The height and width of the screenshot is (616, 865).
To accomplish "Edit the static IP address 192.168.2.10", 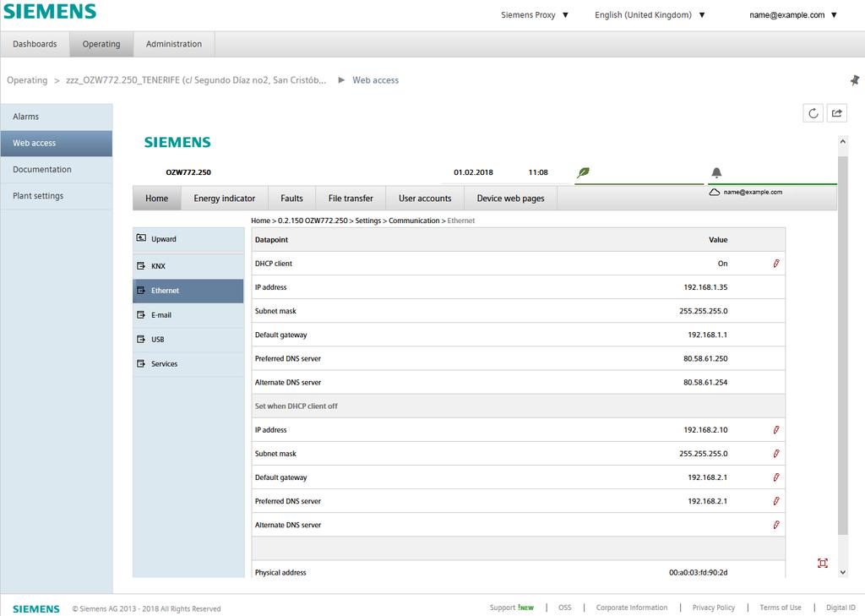I will 776,429.
